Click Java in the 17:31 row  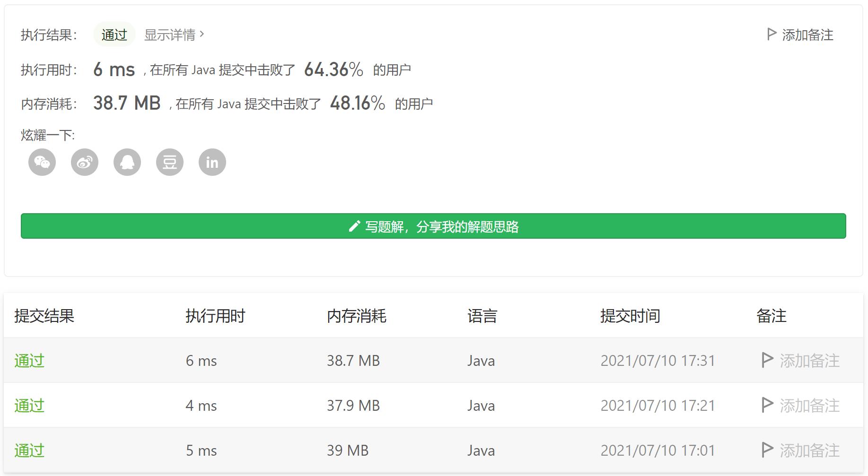point(481,361)
